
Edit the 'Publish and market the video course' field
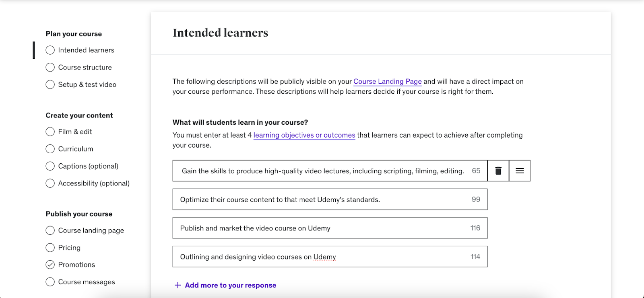pos(330,228)
